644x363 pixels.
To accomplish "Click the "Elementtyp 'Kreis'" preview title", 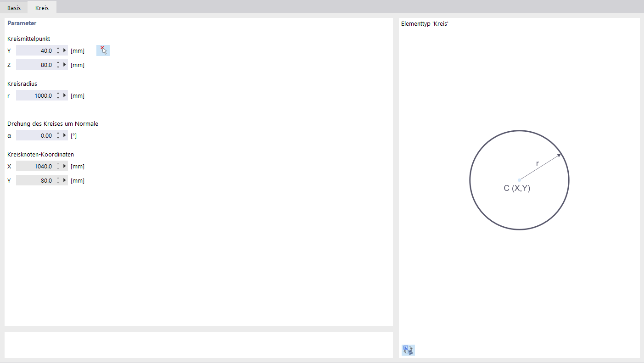I will click(425, 23).
